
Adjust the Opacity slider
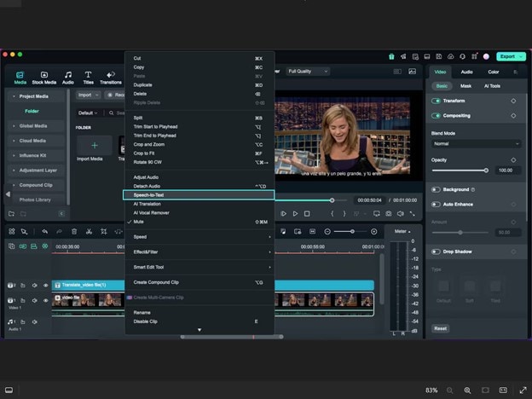click(x=460, y=171)
